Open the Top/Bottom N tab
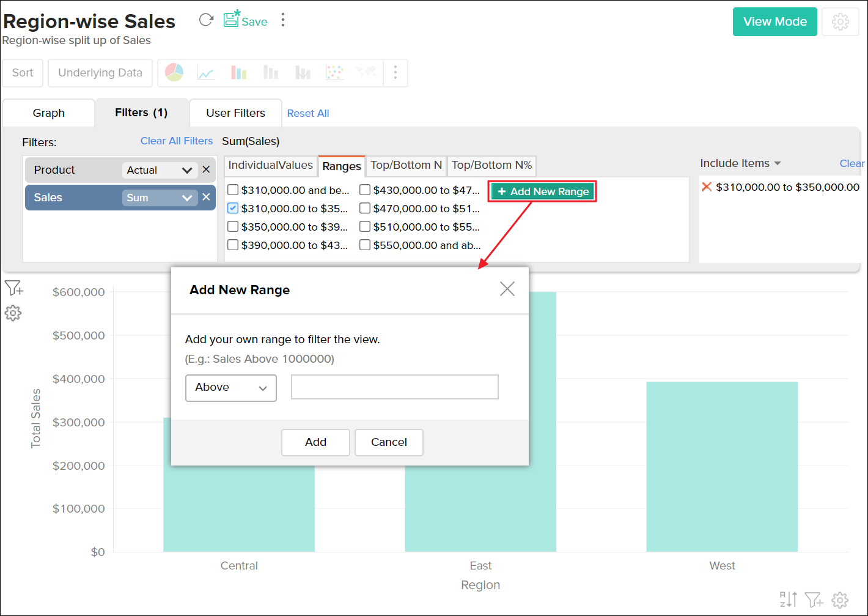Image resolution: width=868 pixels, height=616 pixels. [x=406, y=165]
